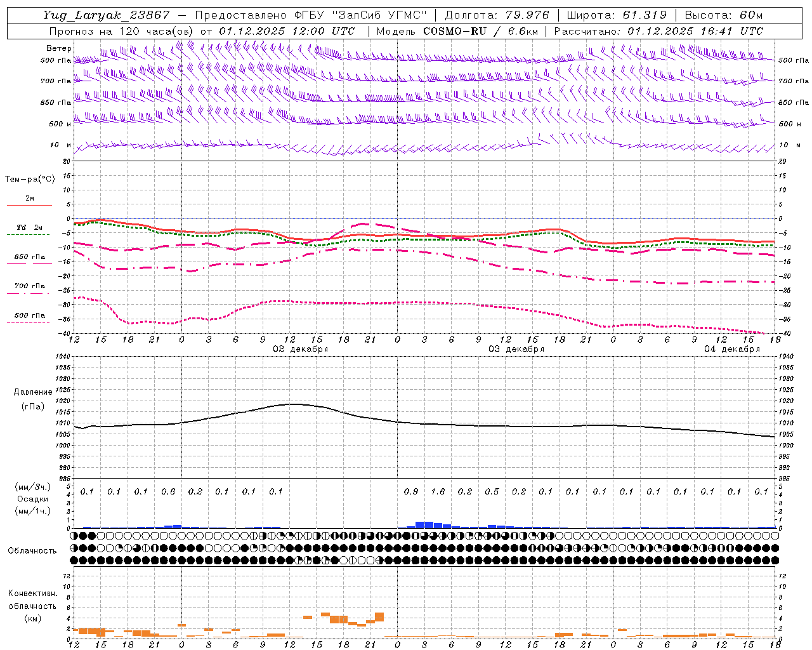
Task: Click the Рассчитано: 01.12.2025 16:41 UTC timestamp
Action: coord(658,31)
